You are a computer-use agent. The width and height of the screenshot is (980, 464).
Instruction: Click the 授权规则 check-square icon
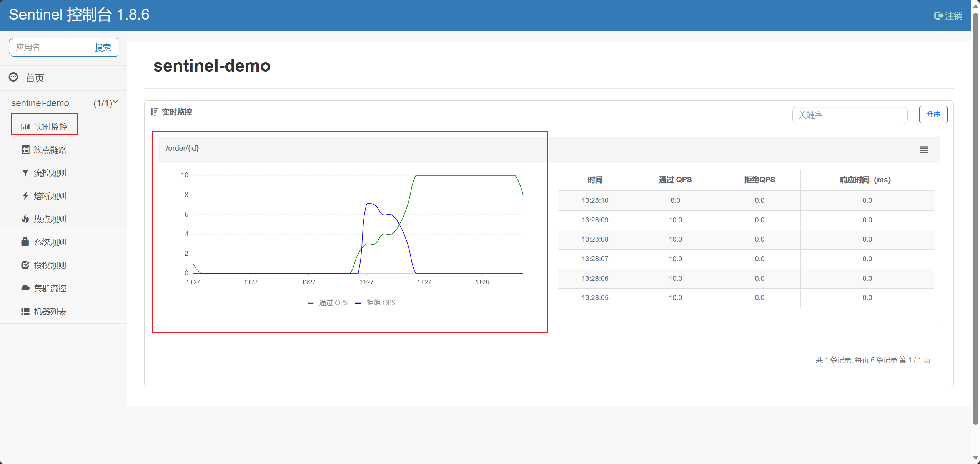[25, 265]
